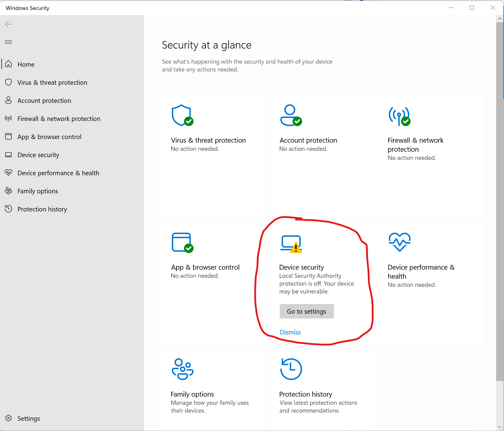Click the Home house icon in sidebar
Screen dimensions: 504x431
[8, 64]
